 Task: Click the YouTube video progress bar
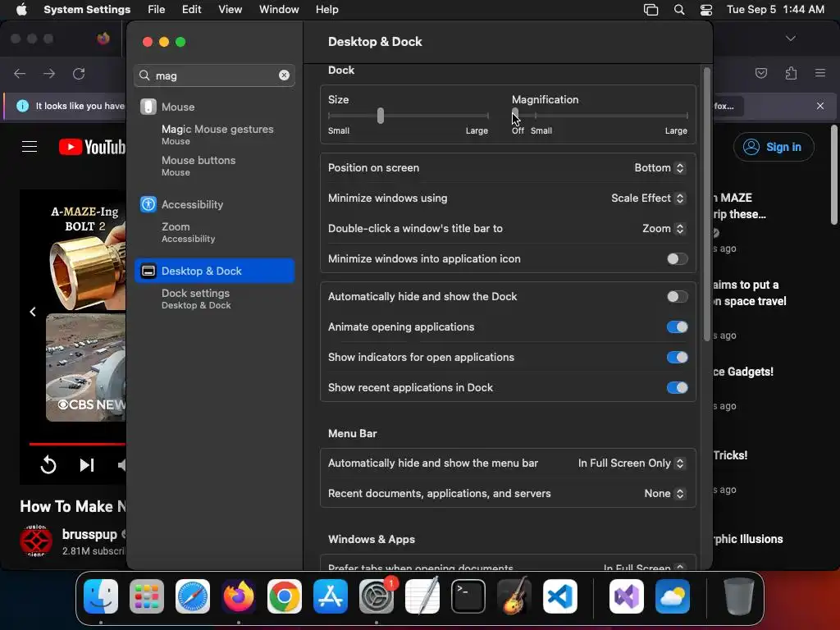(x=77, y=444)
